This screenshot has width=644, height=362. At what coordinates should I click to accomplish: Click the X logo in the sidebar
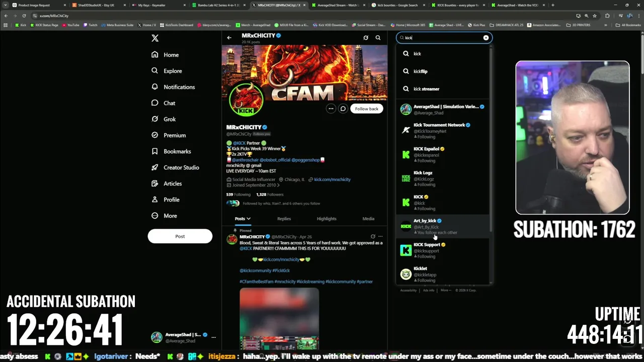pyautogui.click(x=155, y=38)
